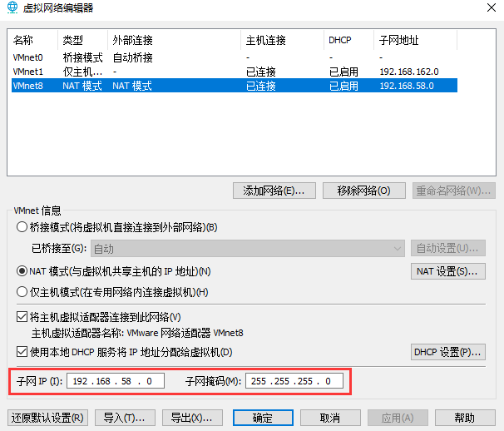
Task: Click the 子网掩码 input field
Action: coord(294,381)
